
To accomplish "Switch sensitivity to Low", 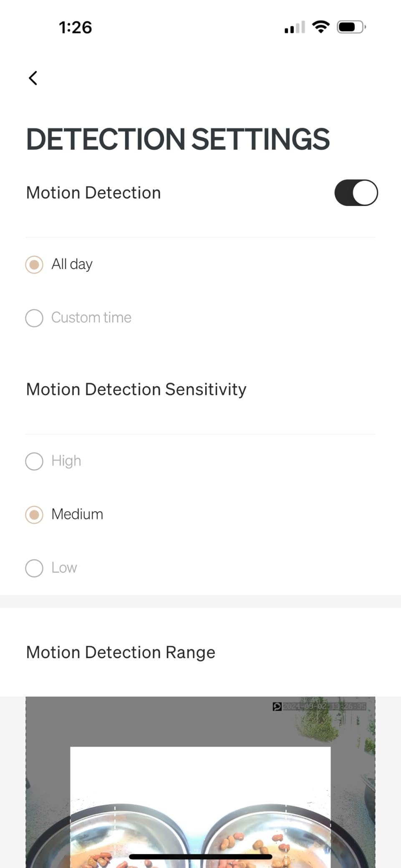I will click(34, 568).
